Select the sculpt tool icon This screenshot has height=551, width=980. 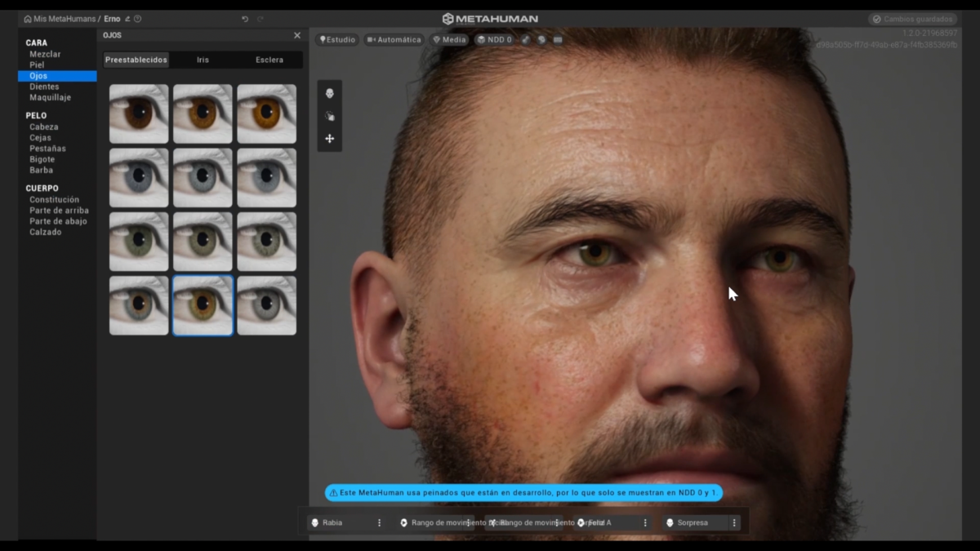[330, 116]
